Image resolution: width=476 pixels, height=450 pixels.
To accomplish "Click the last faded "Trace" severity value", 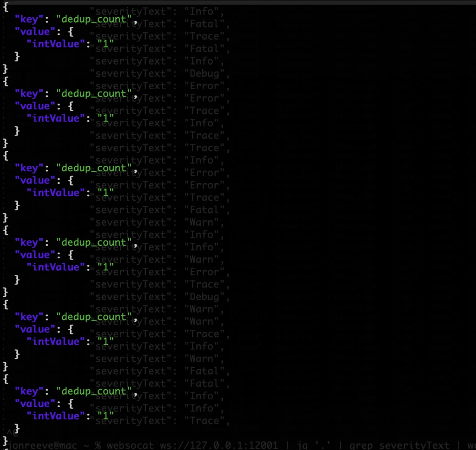I will (x=207, y=421).
